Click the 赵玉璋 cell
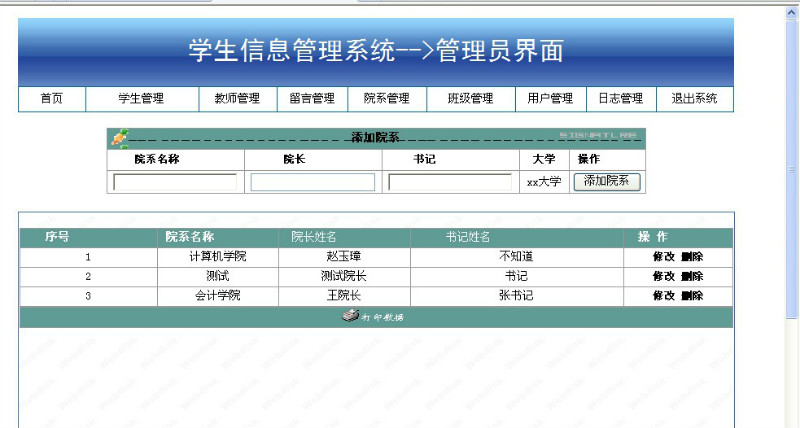800x428 pixels. click(x=344, y=257)
